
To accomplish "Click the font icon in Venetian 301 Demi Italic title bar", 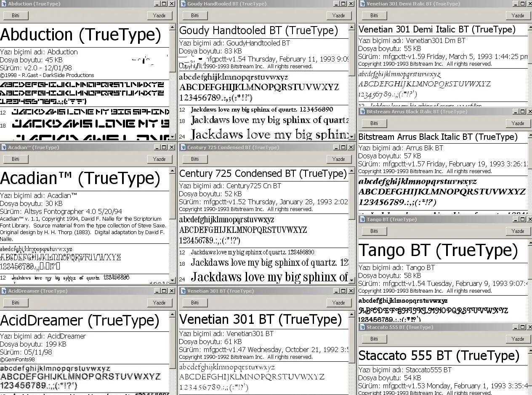I will [x=362, y=4].
